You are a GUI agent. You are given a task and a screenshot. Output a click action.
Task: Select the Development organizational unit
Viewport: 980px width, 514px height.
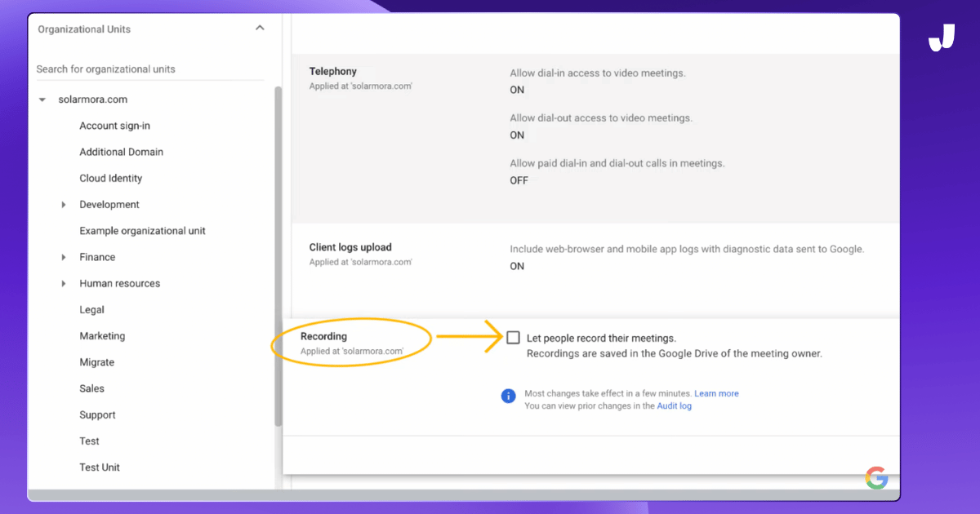[109, 205]
